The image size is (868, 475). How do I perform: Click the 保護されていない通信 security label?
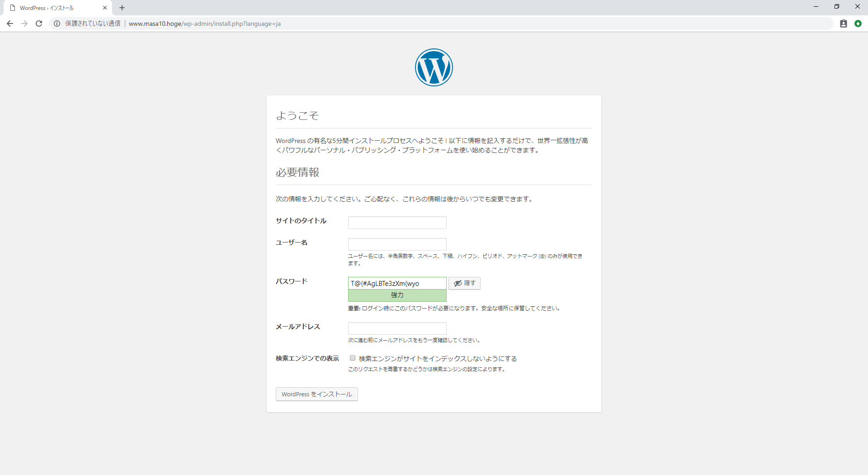(93, 24)
